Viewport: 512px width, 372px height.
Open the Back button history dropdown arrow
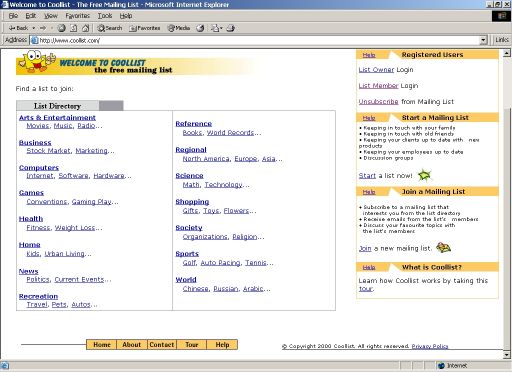tap(34, 28)
